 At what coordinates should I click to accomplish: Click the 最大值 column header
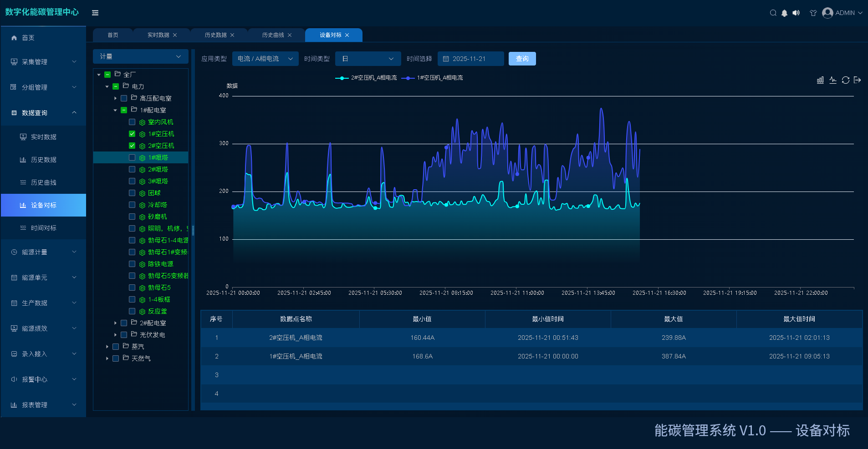[x=674, y=319]
